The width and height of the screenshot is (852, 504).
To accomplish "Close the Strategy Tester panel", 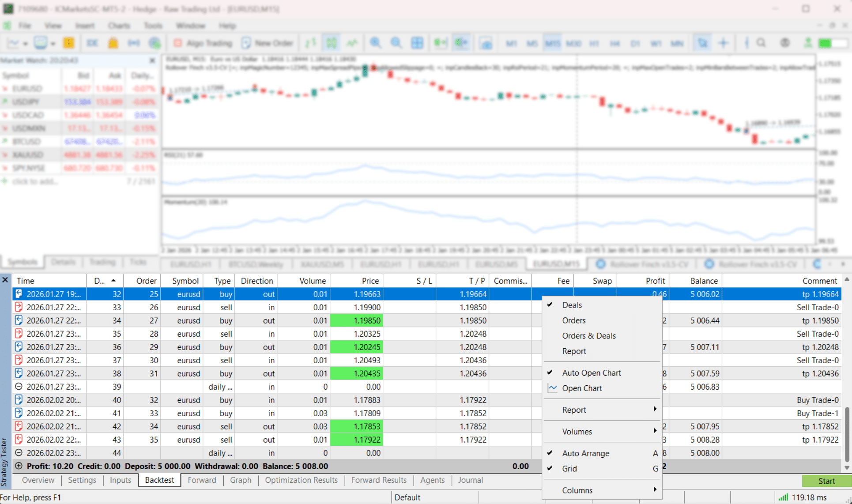I will click(5, 280).
